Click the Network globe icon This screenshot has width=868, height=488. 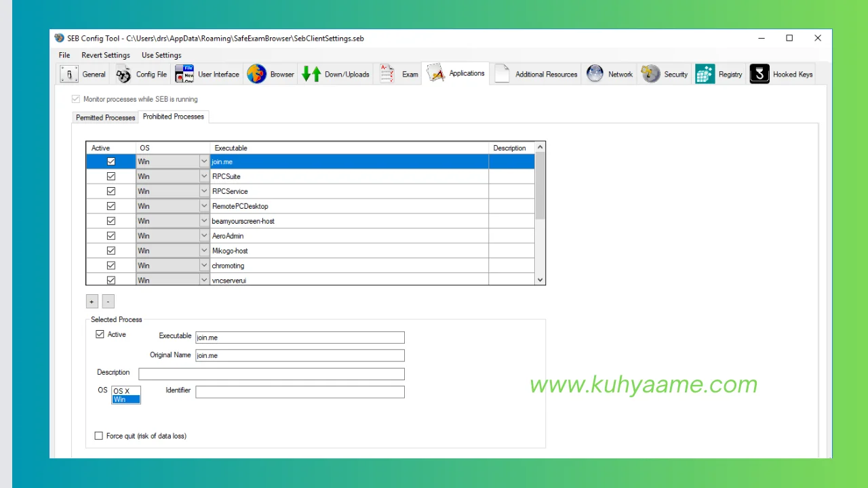tap(595, 74)
